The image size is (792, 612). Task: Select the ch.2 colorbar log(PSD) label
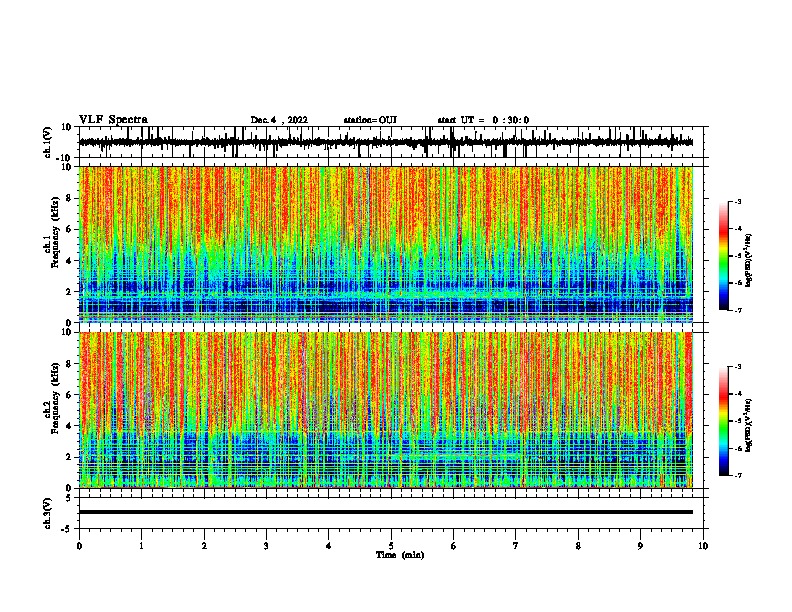748,425
